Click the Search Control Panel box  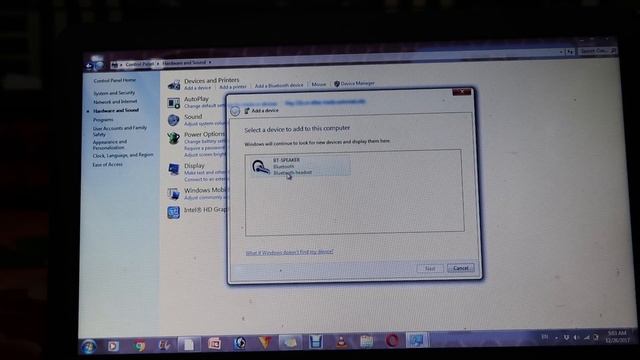pos(597,51)
